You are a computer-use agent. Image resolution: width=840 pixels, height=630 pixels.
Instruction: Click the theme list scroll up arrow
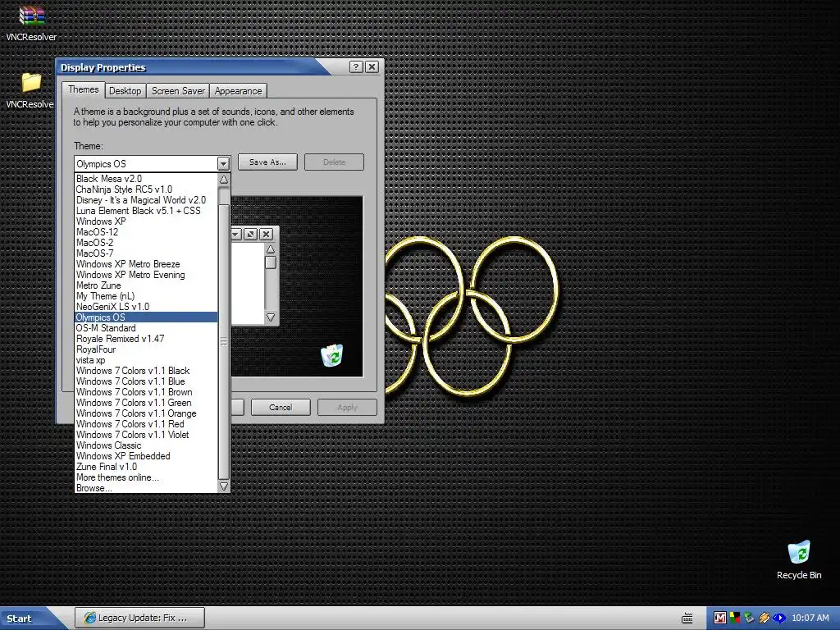pyautogui.click(x=224, y=180)
